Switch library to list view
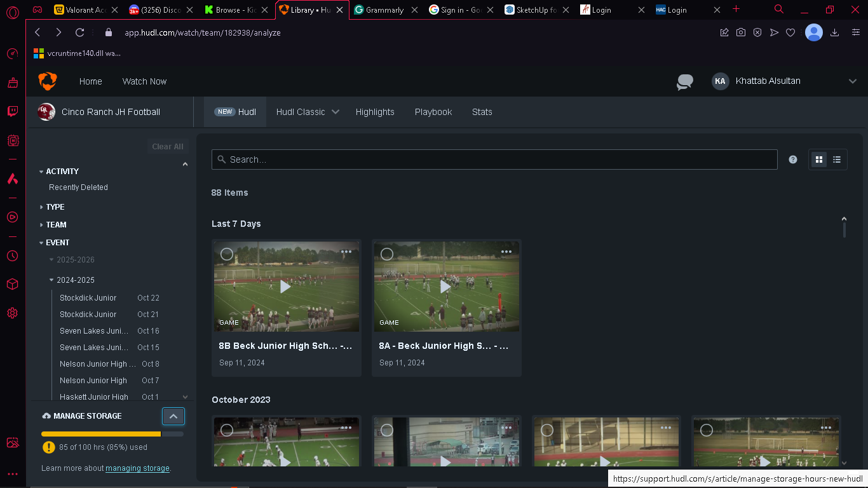This screenshot has width=868, height=488. [837, 159]
